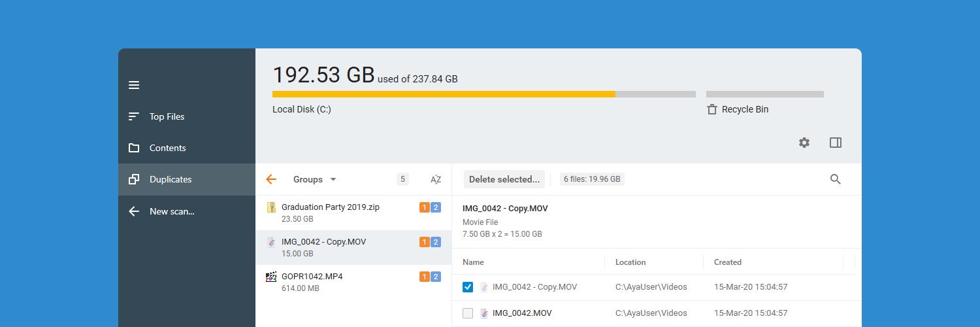Sort by the Name column header
The width and height of the screenshot is (980, 327).
(473, 262)
